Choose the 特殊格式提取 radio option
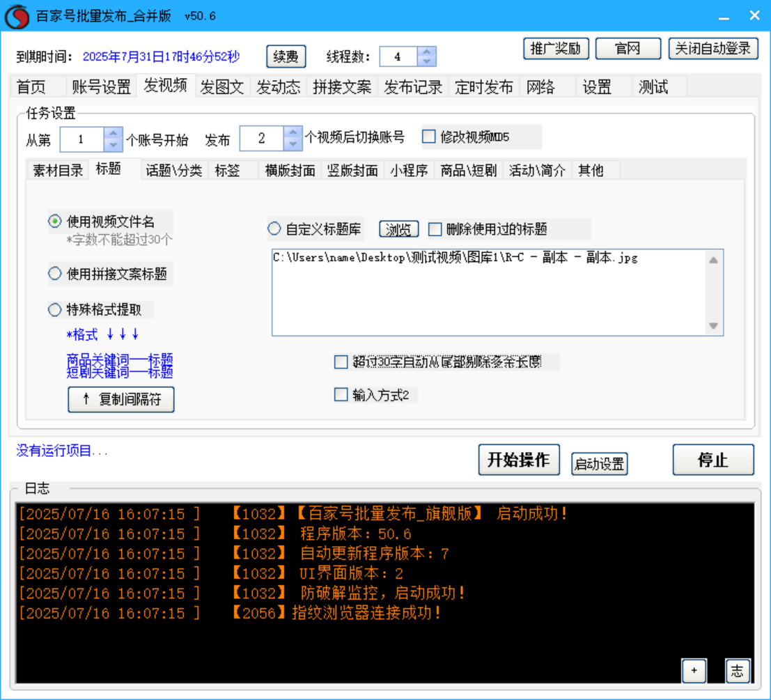This screenshot has width=771, height=700. tap(54, 310)
